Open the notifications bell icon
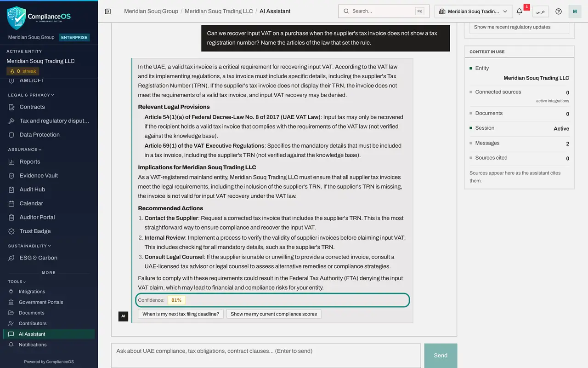This screenshot has width=588, height=368. point(520,11)
